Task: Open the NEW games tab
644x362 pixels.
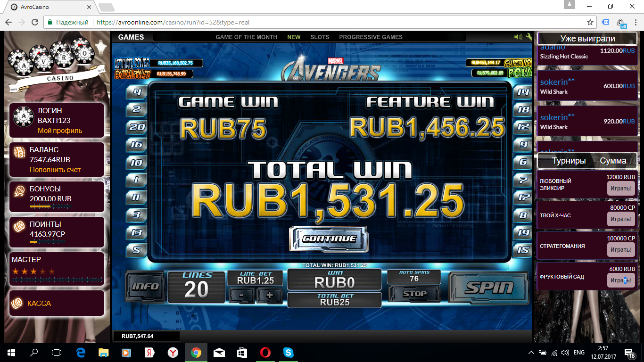Action: [x=294, y=37]
